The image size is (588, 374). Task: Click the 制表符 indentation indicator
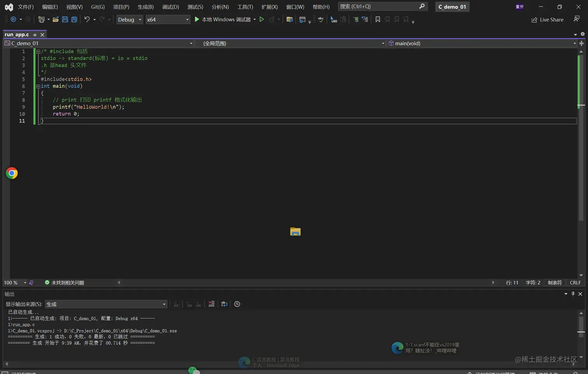tap(555, 283)
